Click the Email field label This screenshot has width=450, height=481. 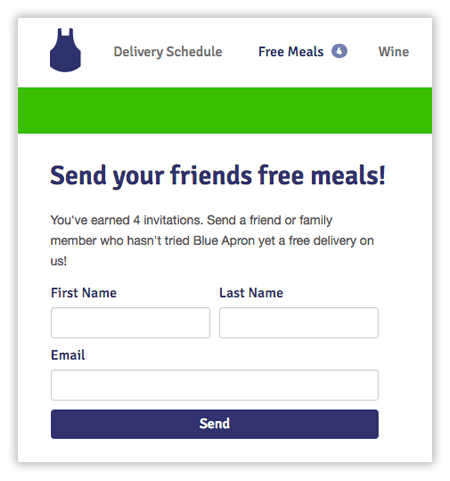coord(68,355)
